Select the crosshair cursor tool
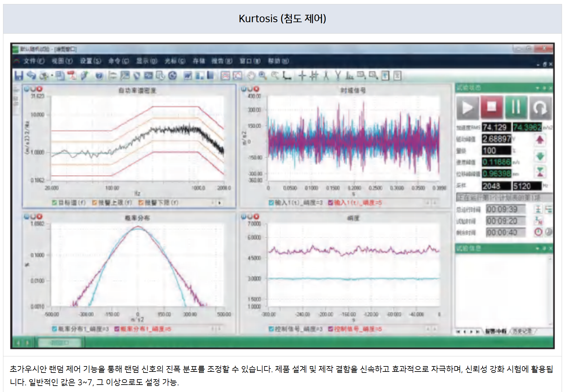This screenshot has height=392, width=563. pyautogui.click(x=302, y=76)
